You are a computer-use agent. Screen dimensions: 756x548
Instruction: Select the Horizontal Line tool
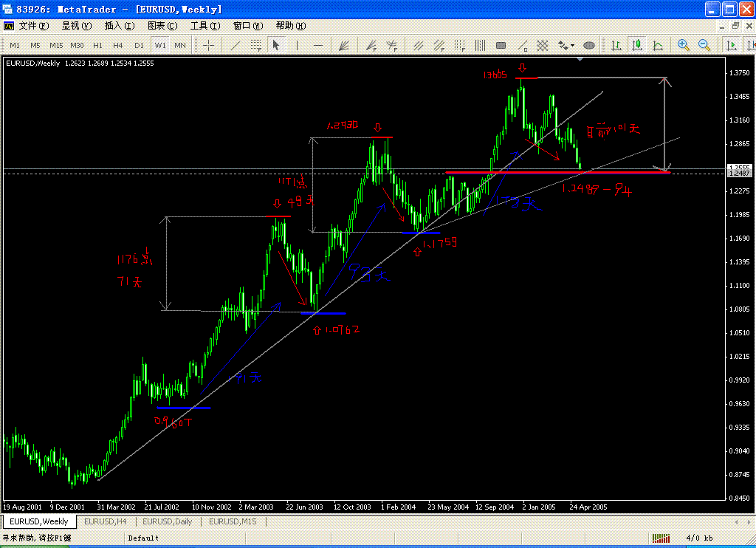point(317,45)
